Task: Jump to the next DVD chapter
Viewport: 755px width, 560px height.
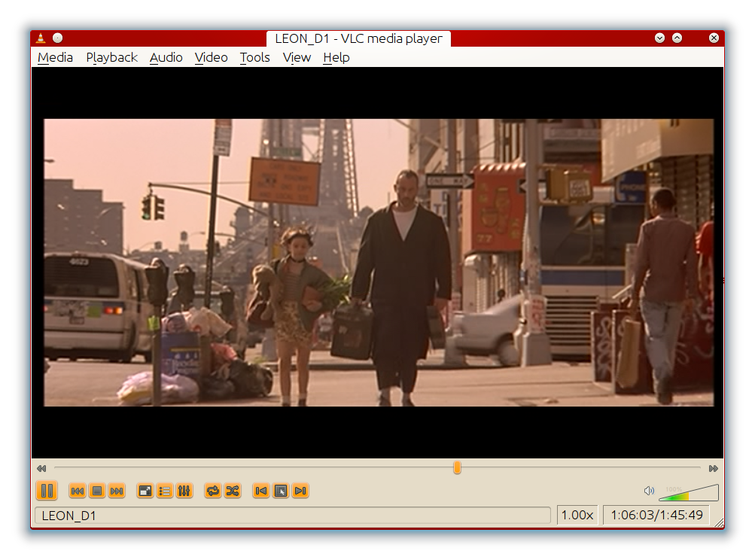Action: tap(300, 491)
